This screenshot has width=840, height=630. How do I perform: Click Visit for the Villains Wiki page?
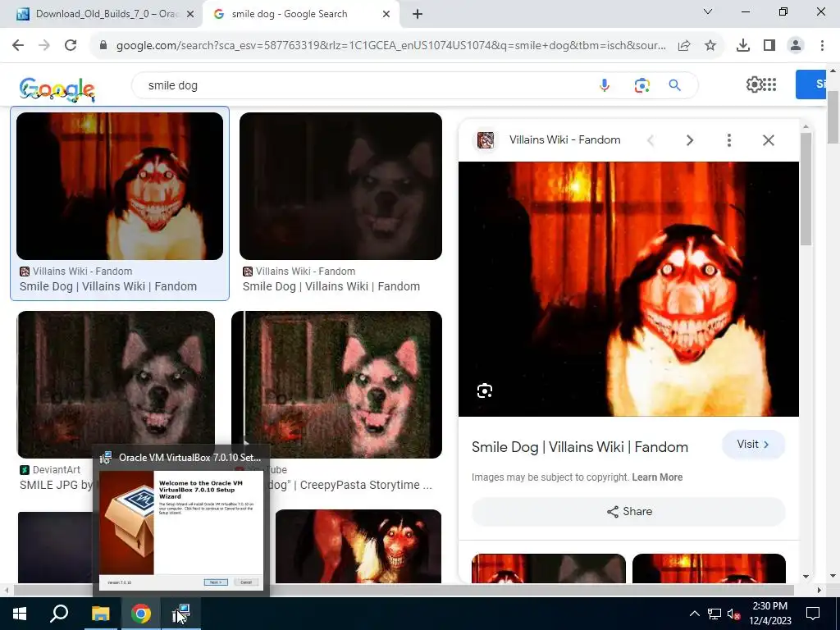753,445
